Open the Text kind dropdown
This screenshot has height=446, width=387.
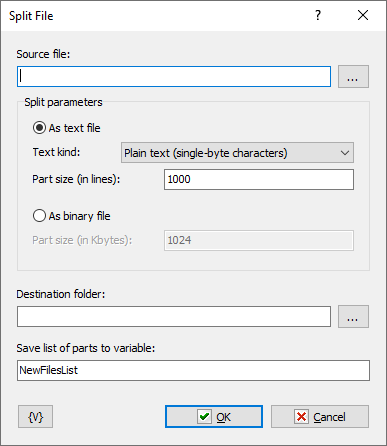point(237,153)
